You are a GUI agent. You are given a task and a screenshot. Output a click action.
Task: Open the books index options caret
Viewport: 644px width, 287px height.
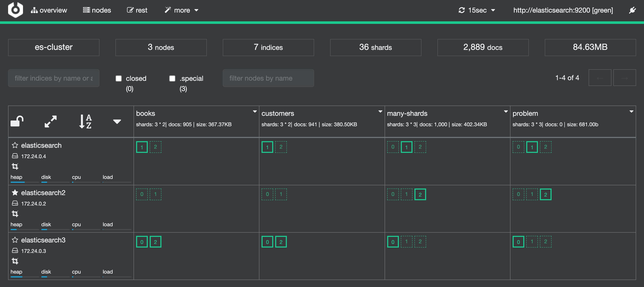pyautogui.click(x=255, y=111)
